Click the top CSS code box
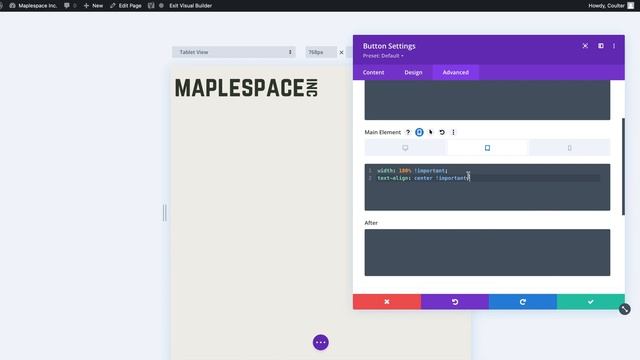640x360 pixels. pos(487,100)
